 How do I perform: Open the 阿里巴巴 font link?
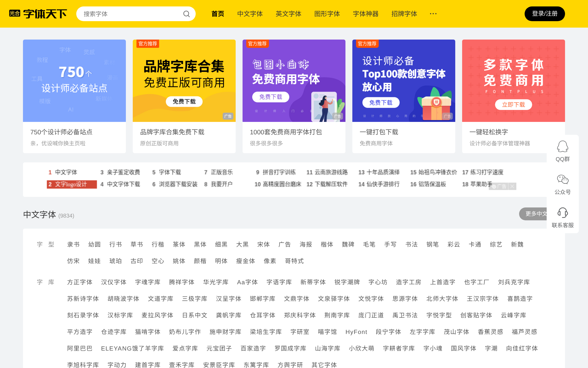coord(80,348)
